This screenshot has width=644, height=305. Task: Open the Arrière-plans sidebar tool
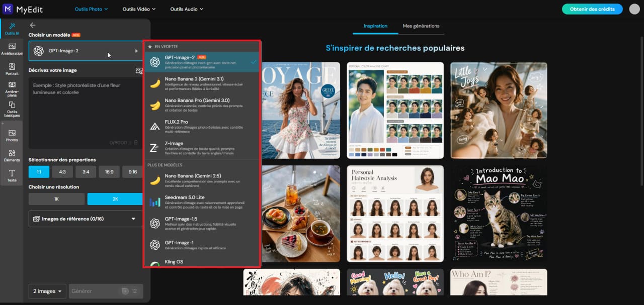coord(12,89)
